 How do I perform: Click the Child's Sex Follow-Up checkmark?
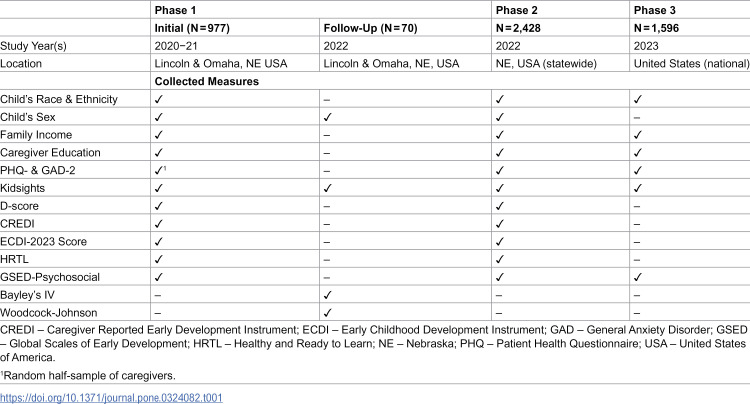(x=328, y=117)
